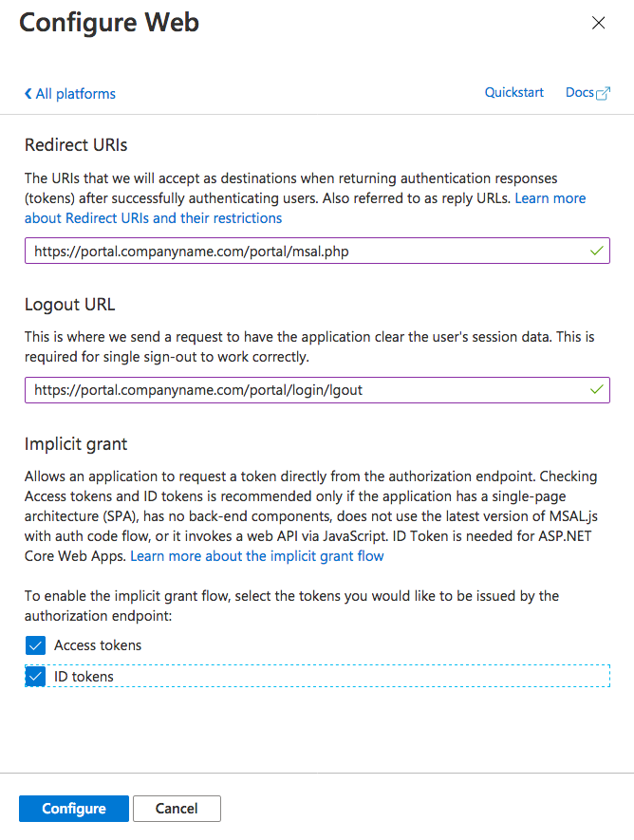Viewport: 634px width, 840px height.
Task: Close the Configure Web panel
Action: pyautogui.click(x=598, y=24)
